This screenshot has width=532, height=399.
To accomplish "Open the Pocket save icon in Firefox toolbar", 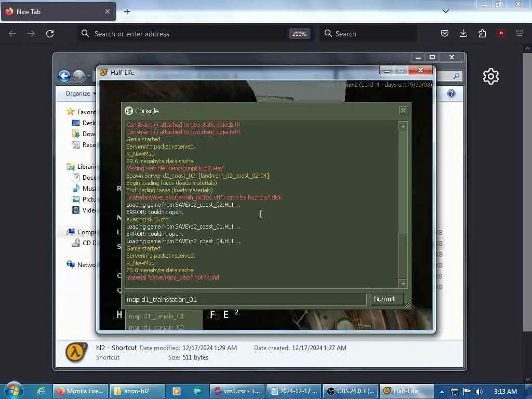I will click(x=445, y=33).
